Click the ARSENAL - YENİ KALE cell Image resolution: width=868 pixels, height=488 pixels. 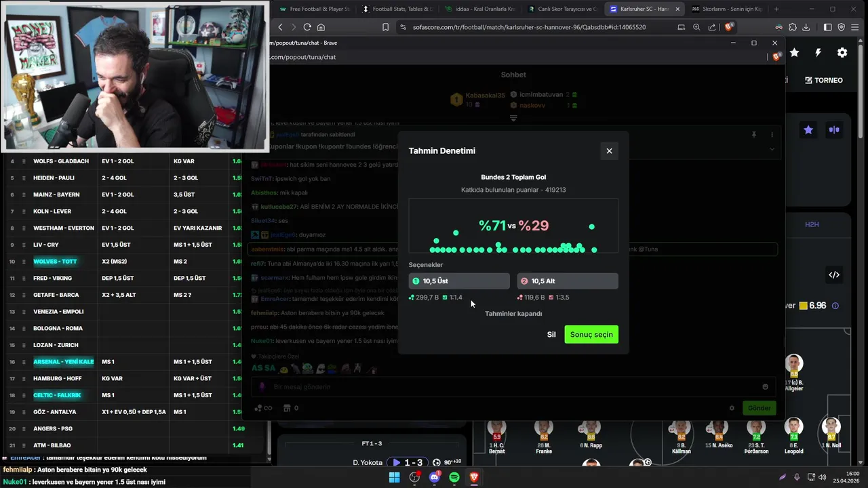[64, 362]
